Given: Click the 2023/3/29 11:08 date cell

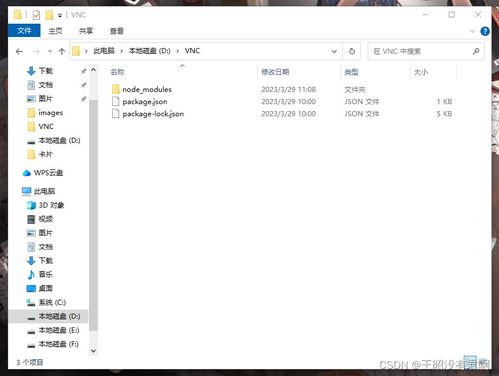Looking at the screenshot, I should [288, 89].
